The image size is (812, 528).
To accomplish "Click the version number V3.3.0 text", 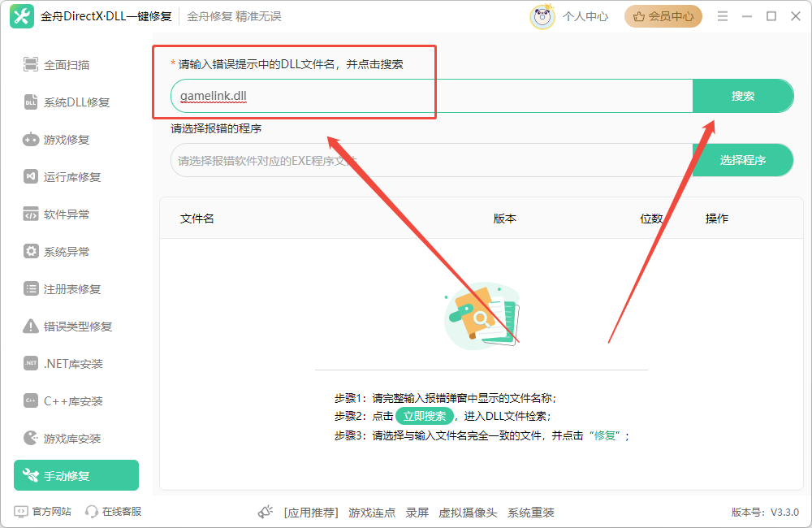I will (x=784, y=513).
